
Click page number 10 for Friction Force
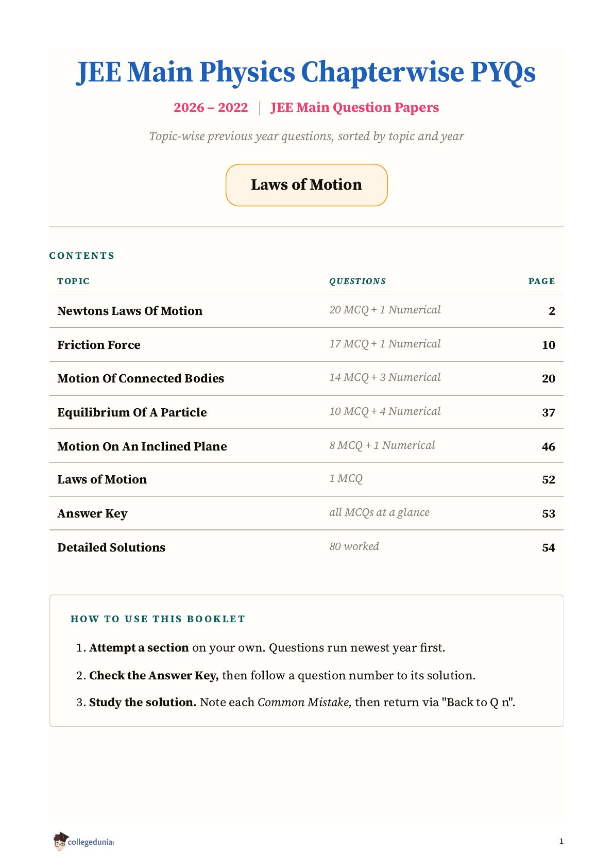coord(549,345)
